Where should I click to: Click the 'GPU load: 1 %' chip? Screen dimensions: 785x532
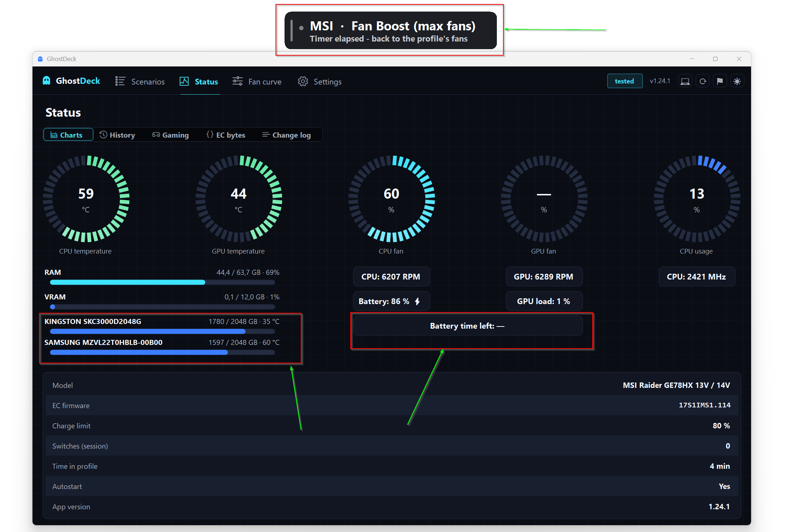tap(544, 301)
